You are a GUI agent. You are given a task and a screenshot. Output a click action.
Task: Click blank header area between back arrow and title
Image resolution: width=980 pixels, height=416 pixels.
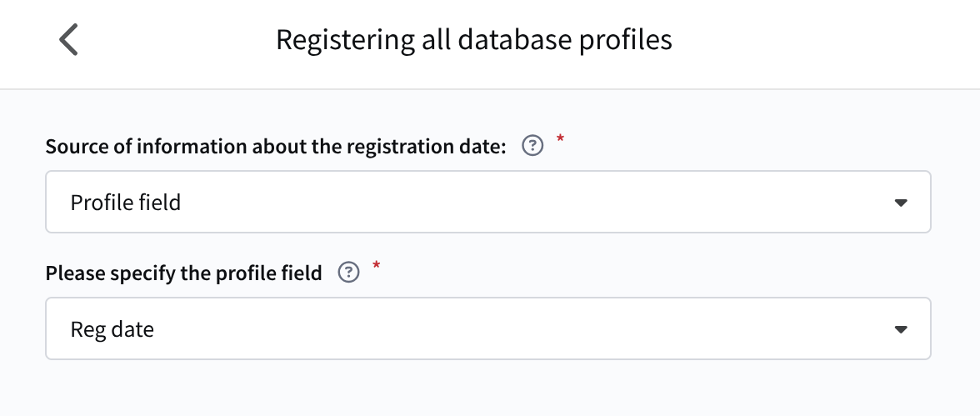pyautogui.click(x=175, y=40)
